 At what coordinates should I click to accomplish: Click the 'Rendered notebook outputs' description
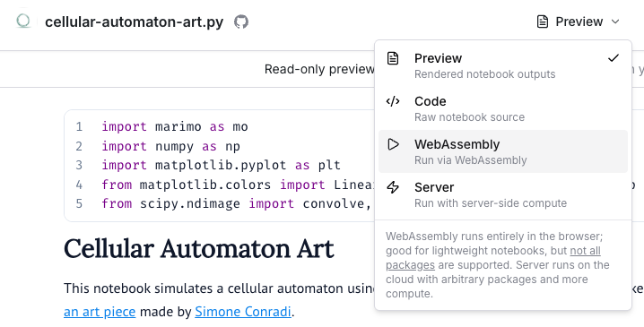tap(484, 74)
